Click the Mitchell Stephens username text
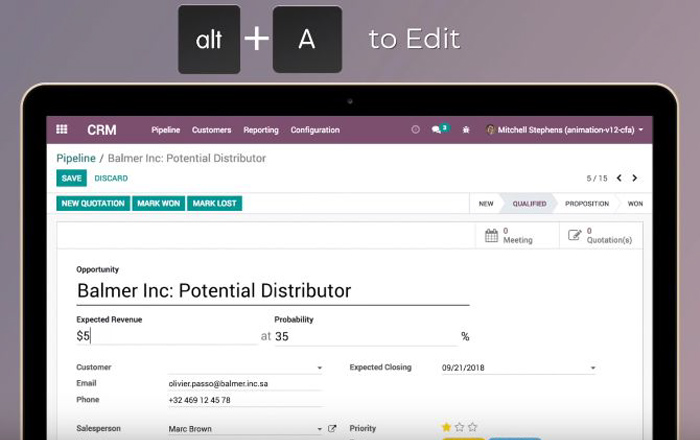Viewport: 700px width, 440px height. coord(566,130)
